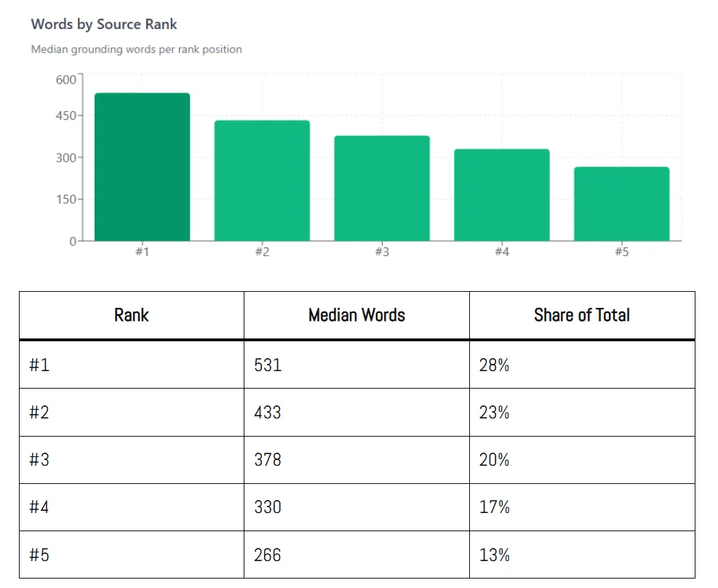Click the 'Median Words' column header
Image resolution: width=718 pixels, height=588 pixels.
[x=356, y=315]
